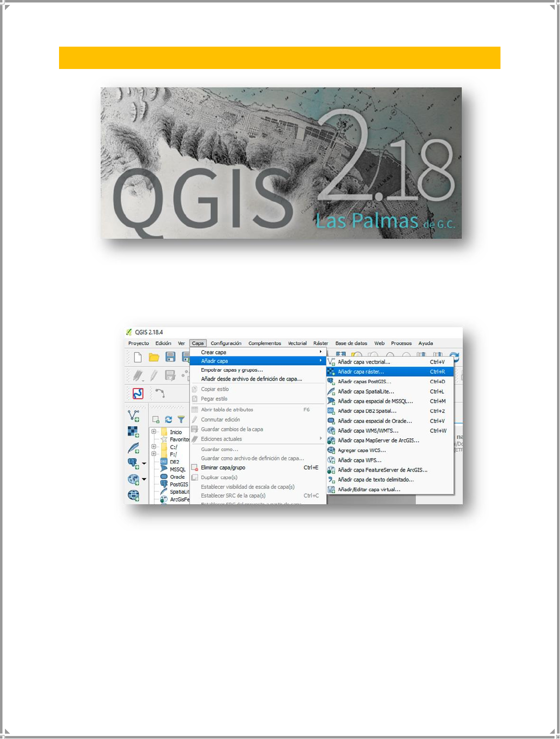This screenshot has width=560, height=739.
Task: Click the Capa menu in menu bar
Action: point(198,343)
